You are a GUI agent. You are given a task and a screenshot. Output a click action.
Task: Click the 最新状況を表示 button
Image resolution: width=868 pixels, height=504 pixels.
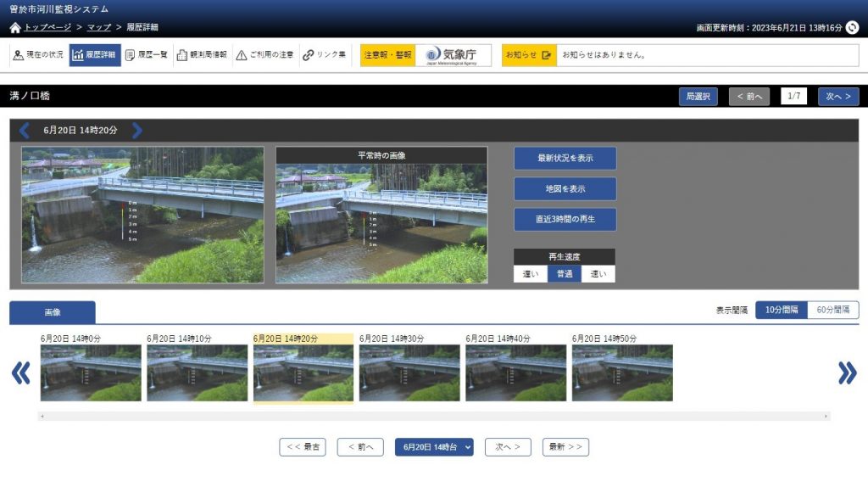[565, 159]
